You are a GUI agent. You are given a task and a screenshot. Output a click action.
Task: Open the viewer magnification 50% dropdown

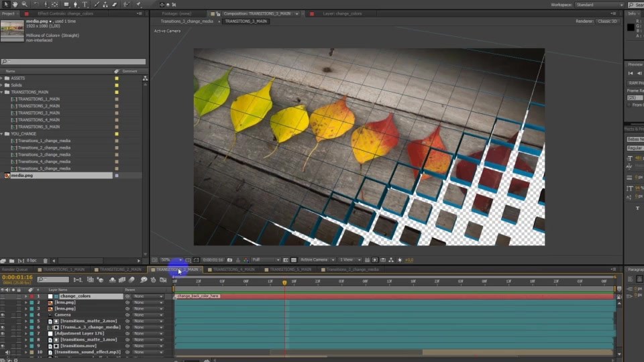tap(171, 260)
